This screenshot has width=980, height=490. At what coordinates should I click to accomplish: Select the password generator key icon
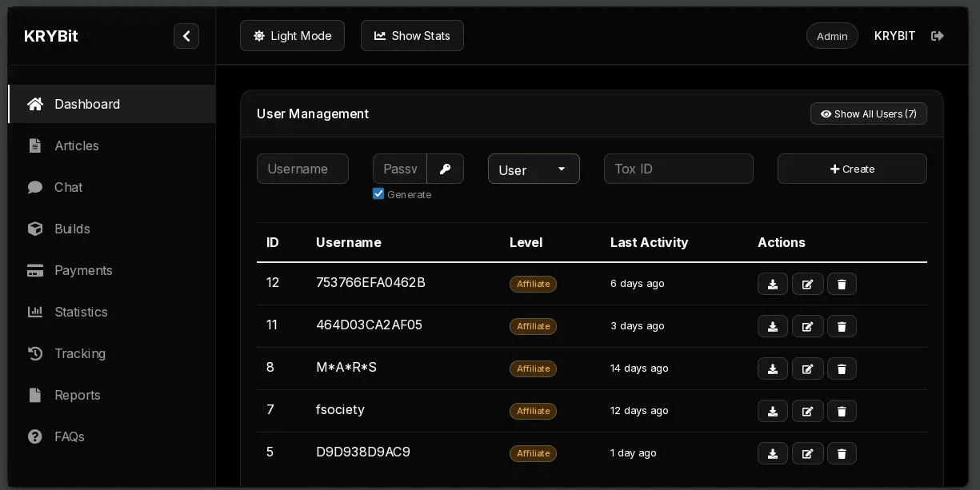[445, 169]
